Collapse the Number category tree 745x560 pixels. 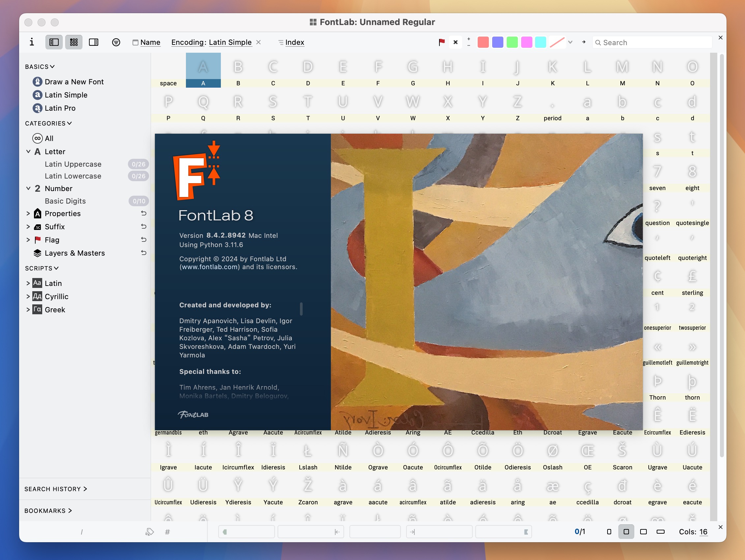click(x=28, y=188)
